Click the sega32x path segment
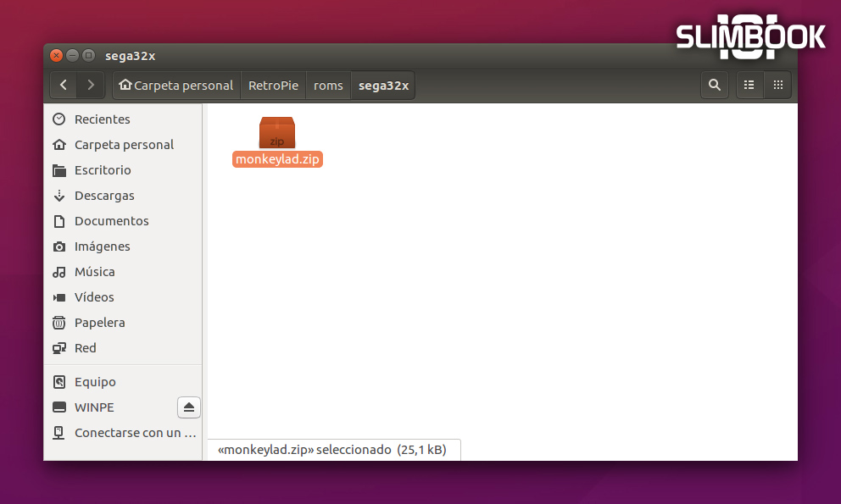Screen dimensions: 841x504 point(383,86)
